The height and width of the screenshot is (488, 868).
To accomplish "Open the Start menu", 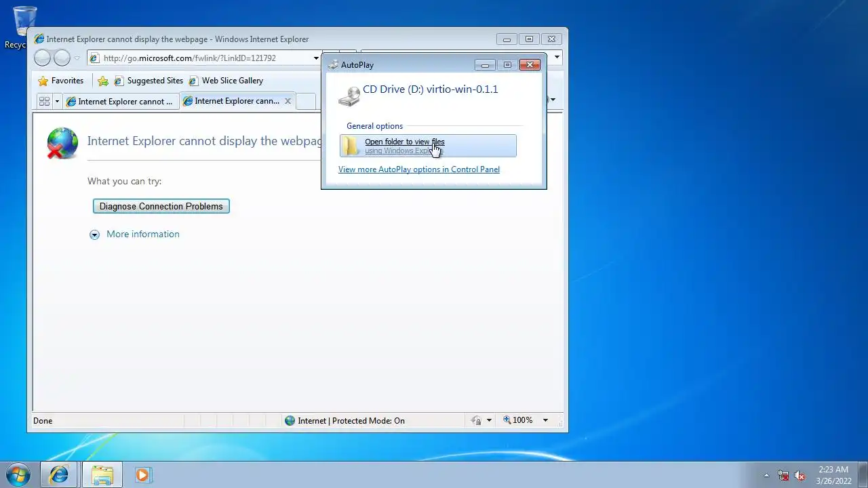I will coord(18,474).
